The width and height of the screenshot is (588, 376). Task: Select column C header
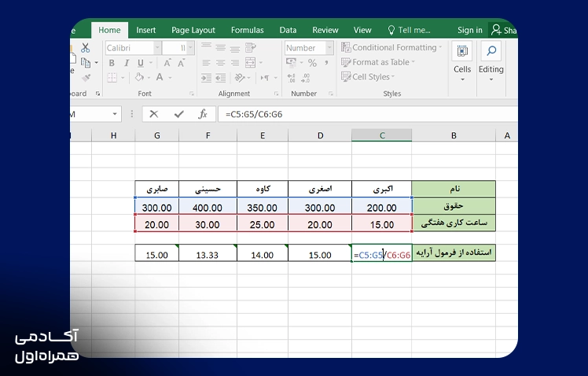click(382, 135)
